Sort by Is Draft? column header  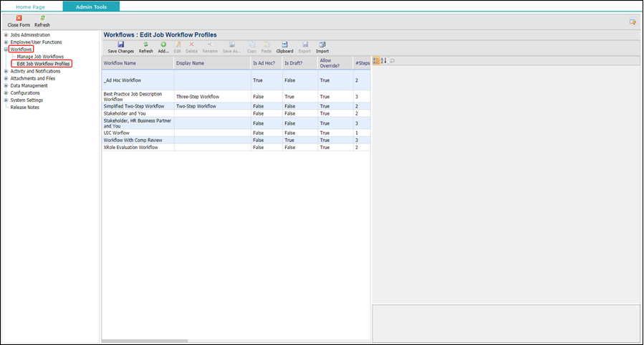click(x=300, y=63)
